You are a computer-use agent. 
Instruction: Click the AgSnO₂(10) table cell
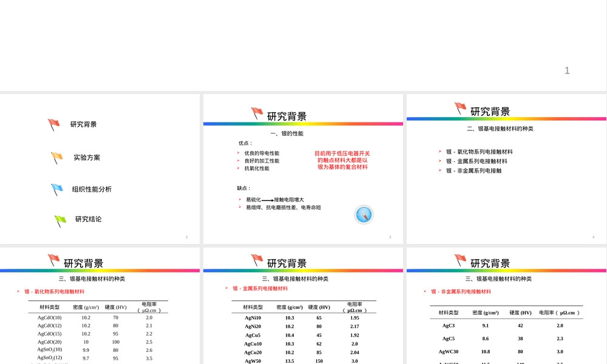[x=50, y=349]
